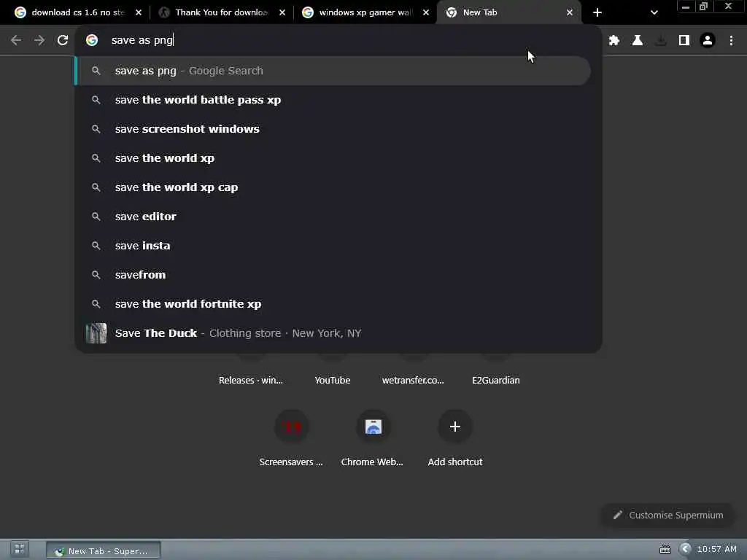This screenshot has width=747, height=560.
Task: Close the 'windows xp gamer wal' tab
Action: (x=426, y=12)
